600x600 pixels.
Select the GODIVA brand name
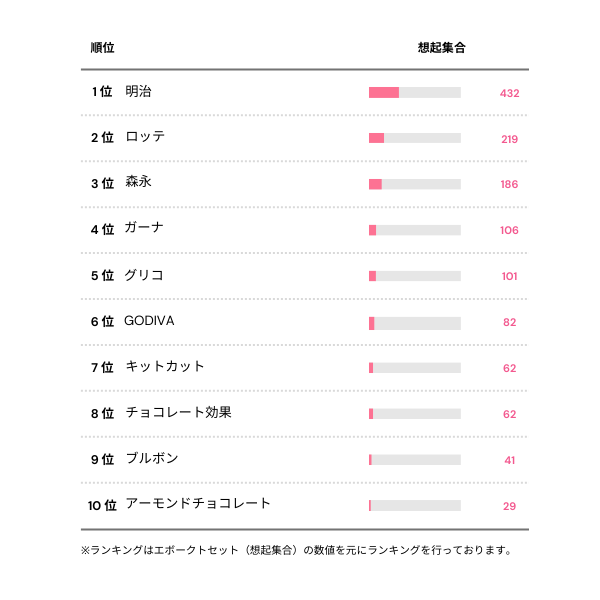click(x=149, y=321)
